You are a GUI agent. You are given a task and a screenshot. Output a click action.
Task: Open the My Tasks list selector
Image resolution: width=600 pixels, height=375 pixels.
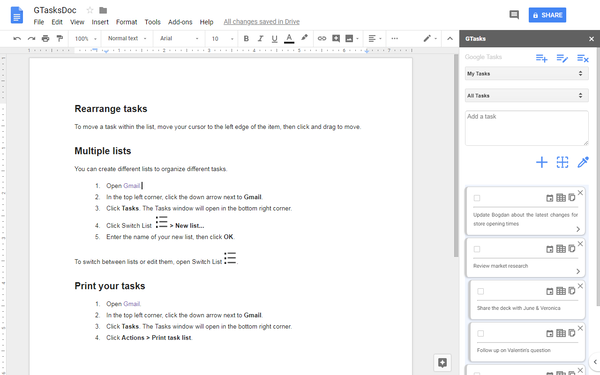tap(527, 73)
